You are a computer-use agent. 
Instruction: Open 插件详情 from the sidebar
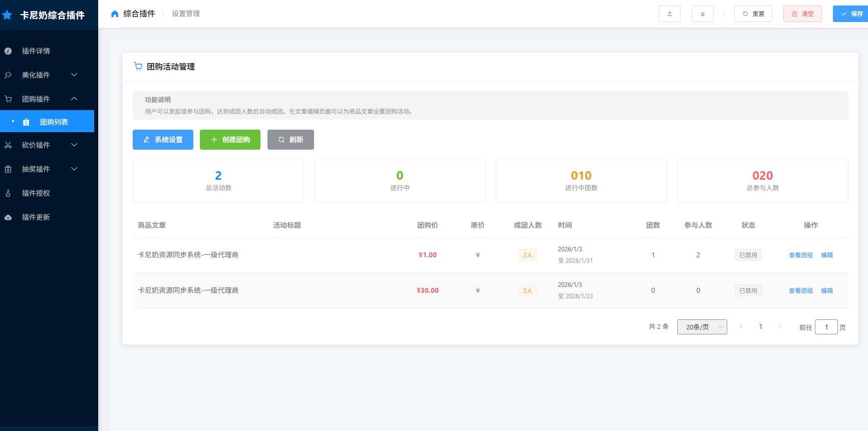coord(36,51)
